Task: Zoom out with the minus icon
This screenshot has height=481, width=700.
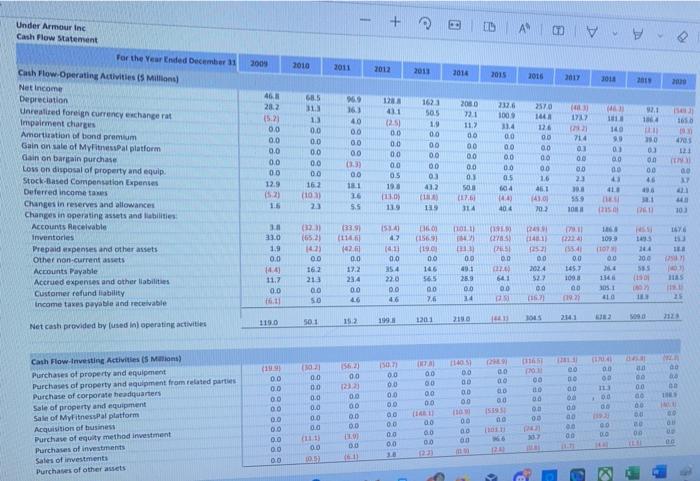Action: pos(365,20)
